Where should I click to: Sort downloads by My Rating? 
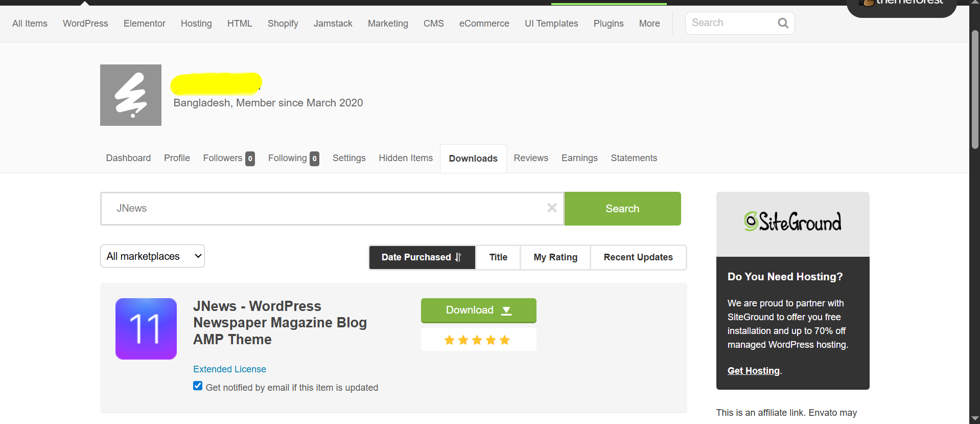tap(555, 257)
